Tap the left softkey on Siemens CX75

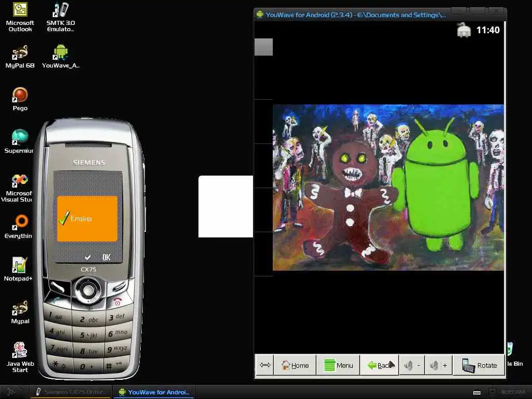tap(58, 287)
